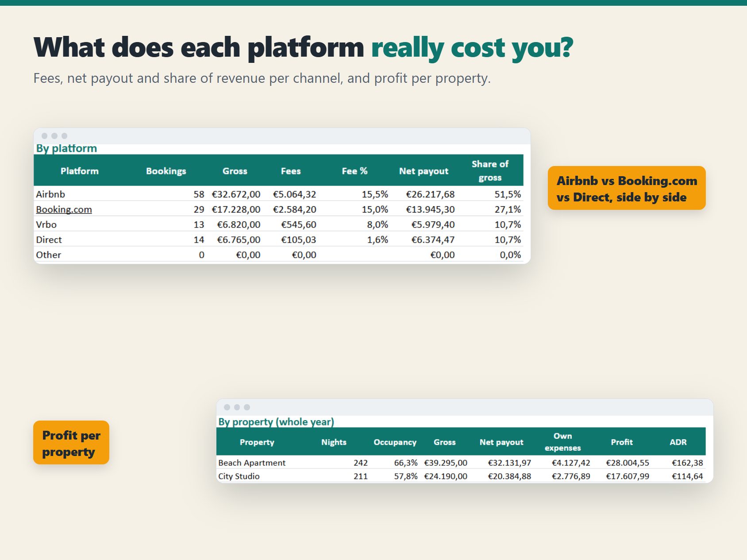Select Direct gross value €6.765,00
Viewport: 747px width, 560px height.
click(x=239, y=239)
